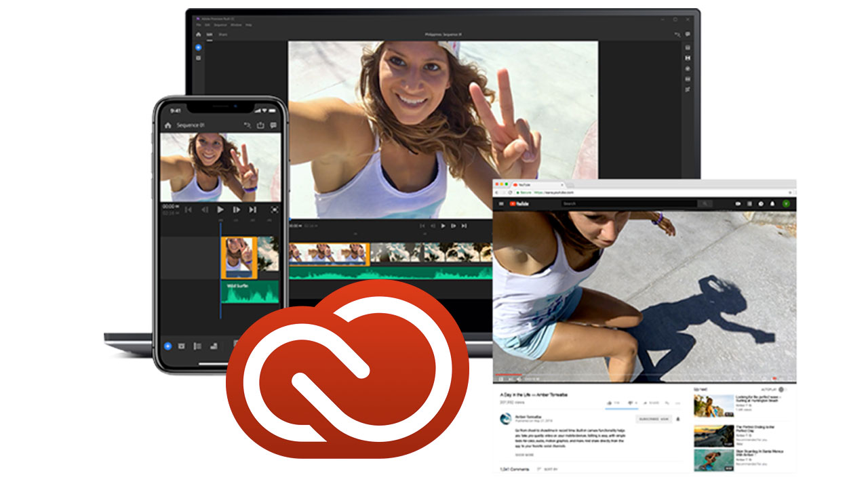Pause the YouTube video player
This screenshot has width=868, height=488.
[500, 379]
